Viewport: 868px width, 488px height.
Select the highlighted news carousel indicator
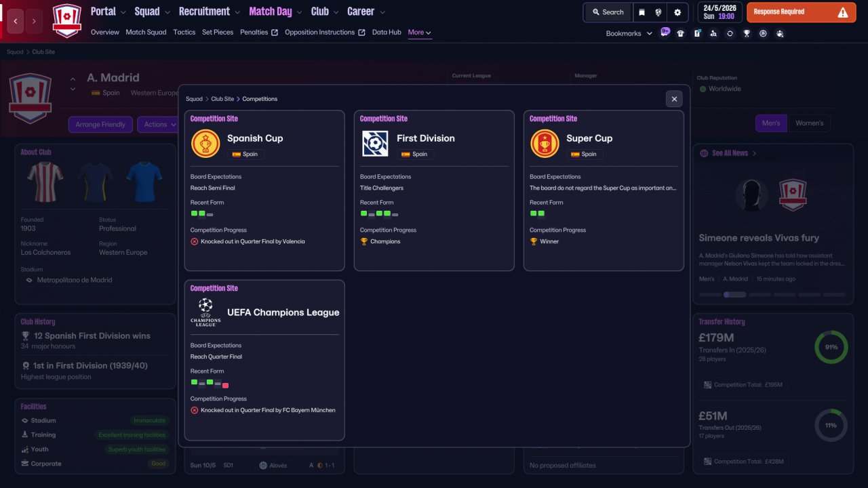735,295
